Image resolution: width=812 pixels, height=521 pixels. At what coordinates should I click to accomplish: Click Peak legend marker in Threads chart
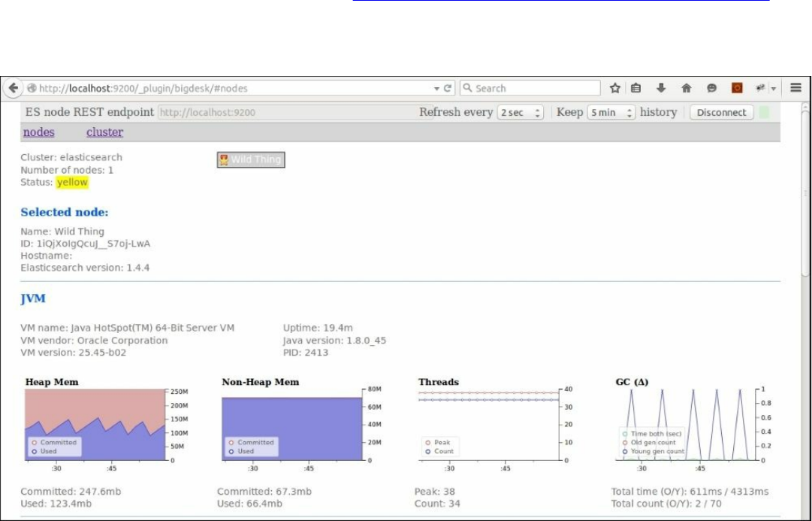[x=427, y=443]
